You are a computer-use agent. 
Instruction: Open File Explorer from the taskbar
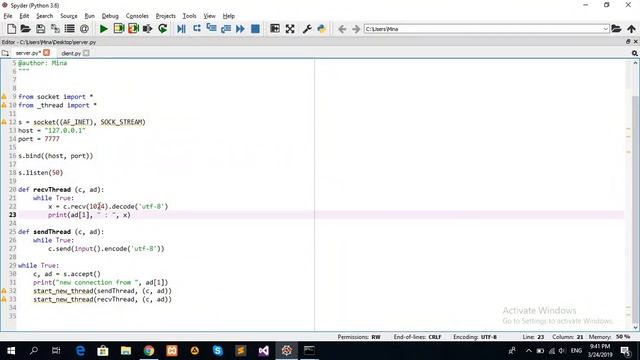[126, 351]
